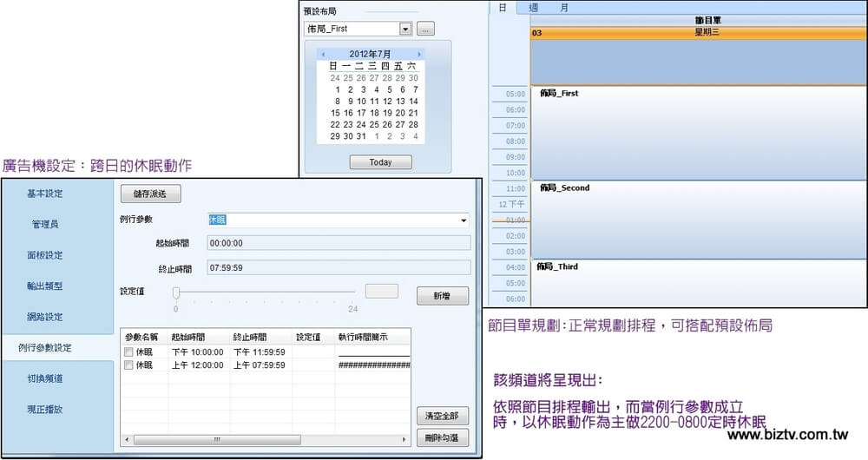Switch to the 週 view tab
868x460 pixels.
tap(533, 7)
